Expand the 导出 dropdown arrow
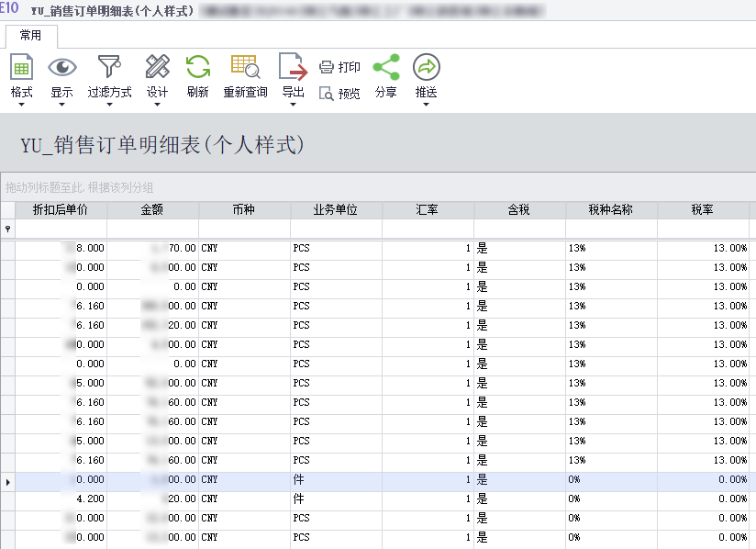Image resolution: width=756 pixels, height=549 pixels. click(x=294, y=105)
